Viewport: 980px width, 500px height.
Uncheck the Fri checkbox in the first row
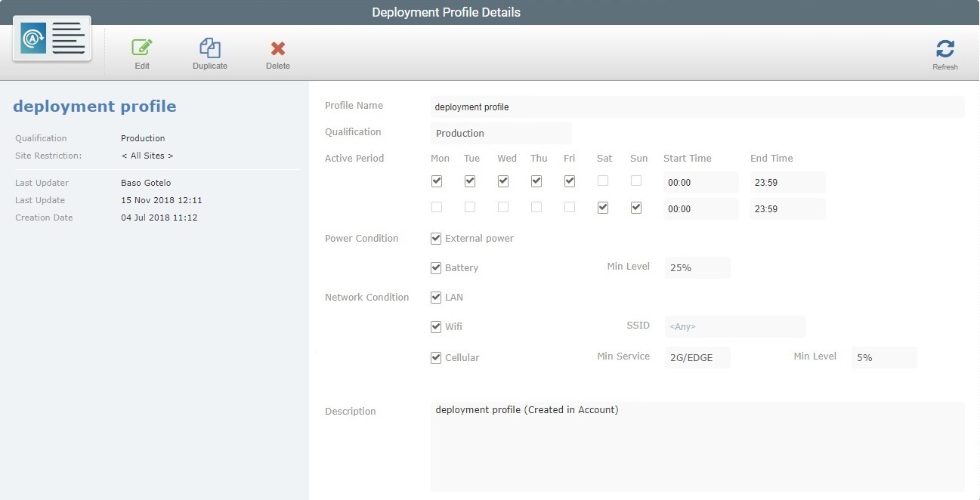point(569,181)
